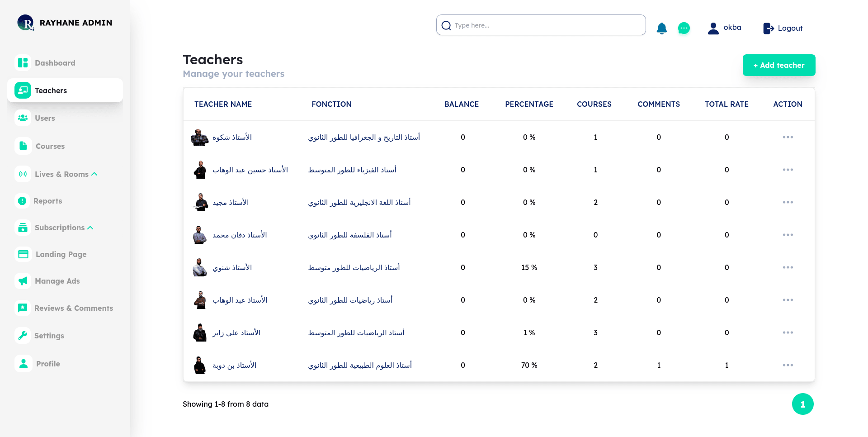Click the BALANCE column header
This screenshot has width=868, height=437.
462,104
